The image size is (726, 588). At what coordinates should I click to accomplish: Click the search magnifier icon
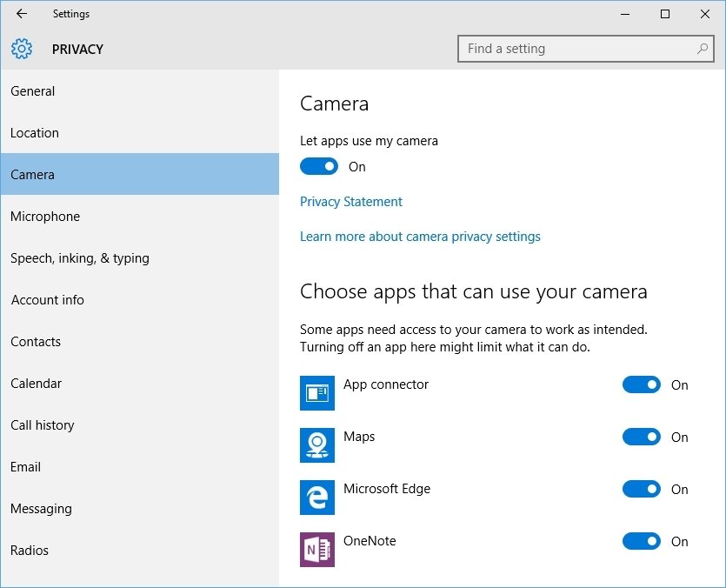(x=703, y=49)
